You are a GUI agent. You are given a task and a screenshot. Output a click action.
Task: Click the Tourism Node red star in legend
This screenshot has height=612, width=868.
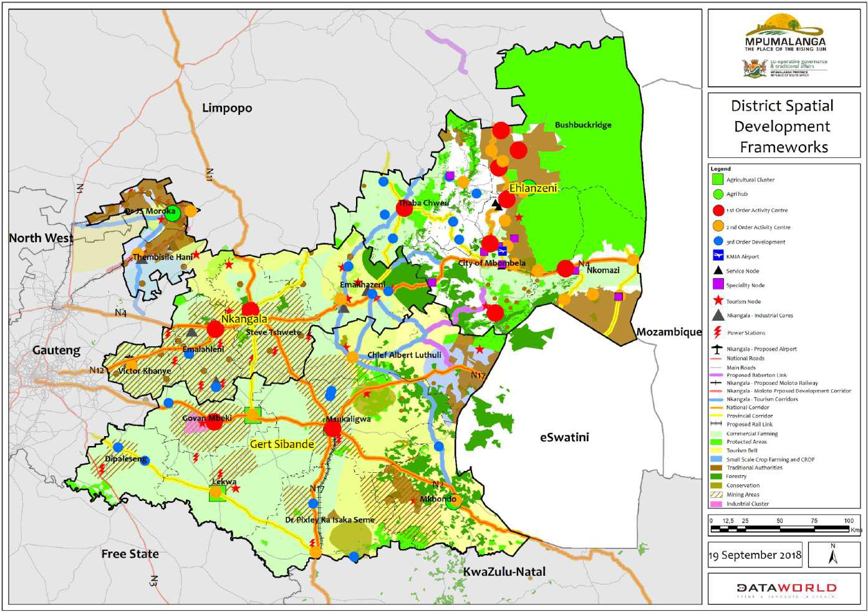(718, 301)
